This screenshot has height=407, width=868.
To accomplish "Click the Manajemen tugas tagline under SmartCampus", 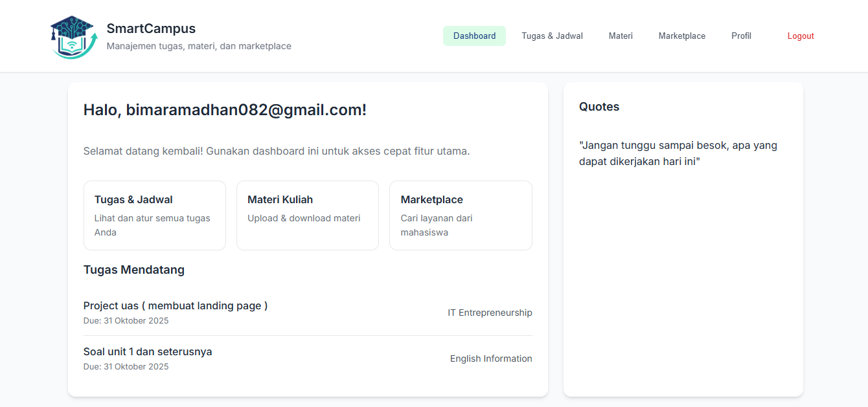I will [x=199, y=47].
